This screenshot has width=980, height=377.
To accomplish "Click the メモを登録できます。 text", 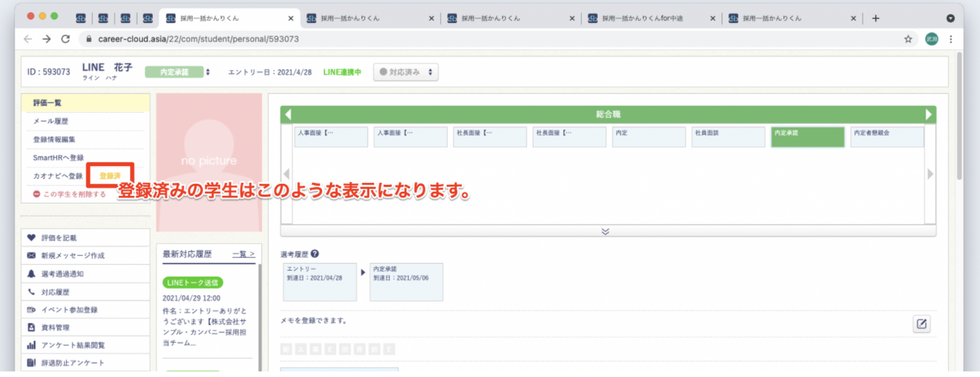I will tap(313, 321).
